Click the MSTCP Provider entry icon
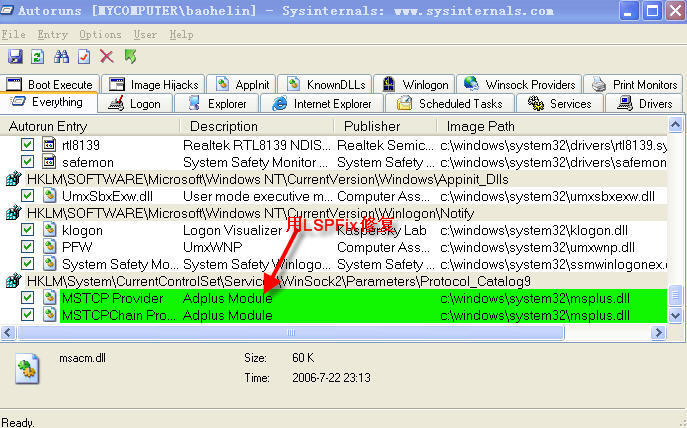687x428 pixels. click(50, 298)
